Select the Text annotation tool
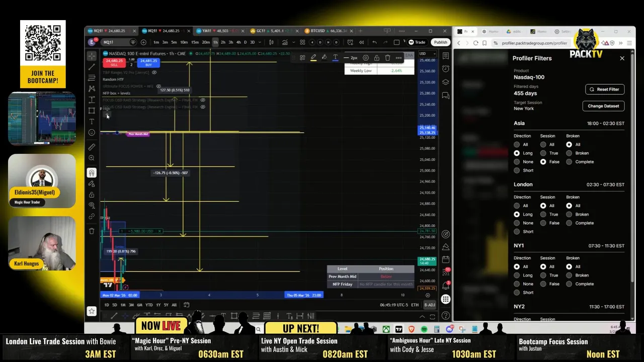This screenshot has height=362, width=644. 92,122
